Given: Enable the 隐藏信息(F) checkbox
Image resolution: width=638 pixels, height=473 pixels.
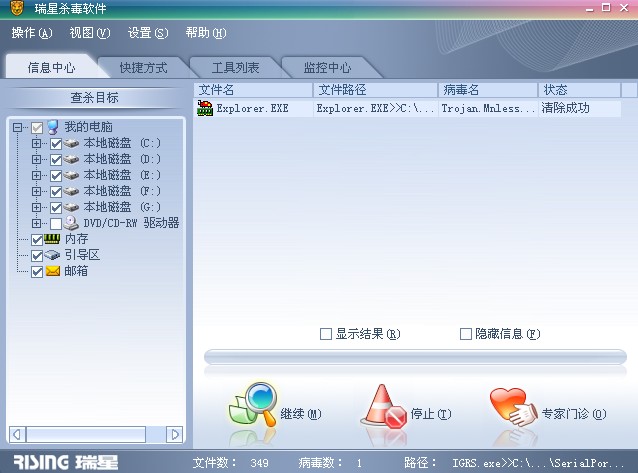Looking at the screenshot, I should tap(465, 334).
